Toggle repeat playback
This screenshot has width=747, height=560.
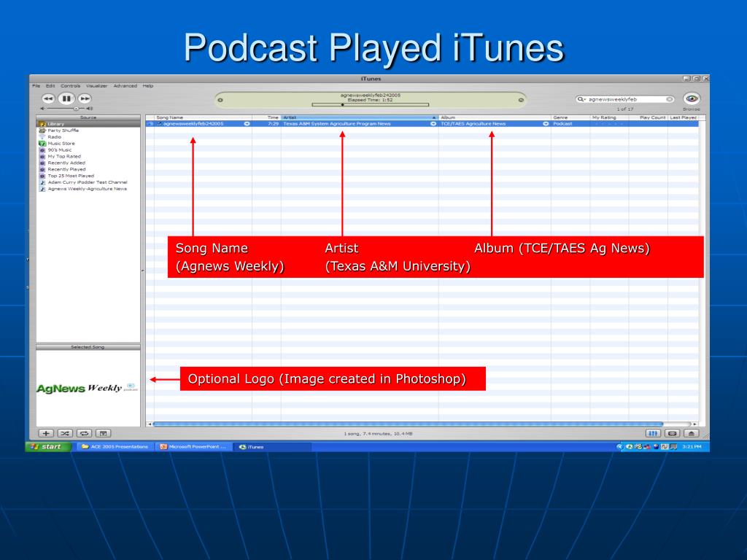pyautogui.click(x=84, y=433)
